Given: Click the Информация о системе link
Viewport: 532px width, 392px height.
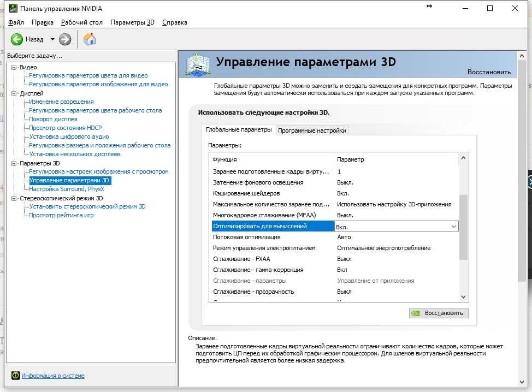Looking at the screenshot, I should tap(53, 376).
